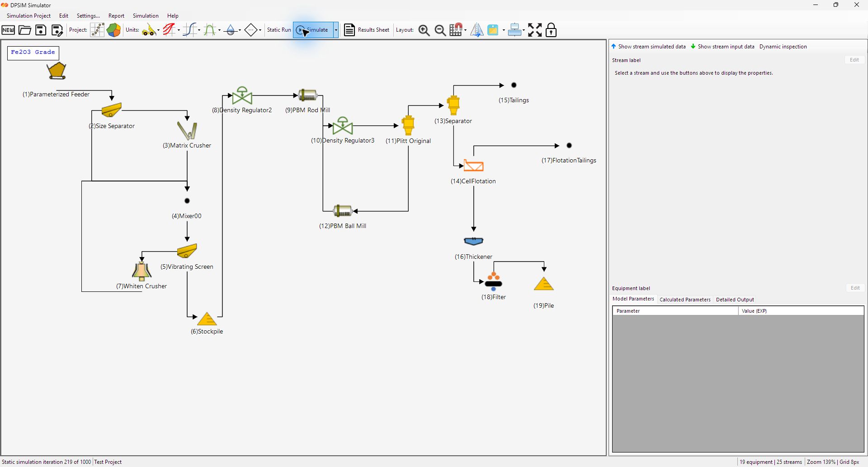Click the Simulate play button
The height and width of the screenshot is (467, 868).
pos(313,30)
